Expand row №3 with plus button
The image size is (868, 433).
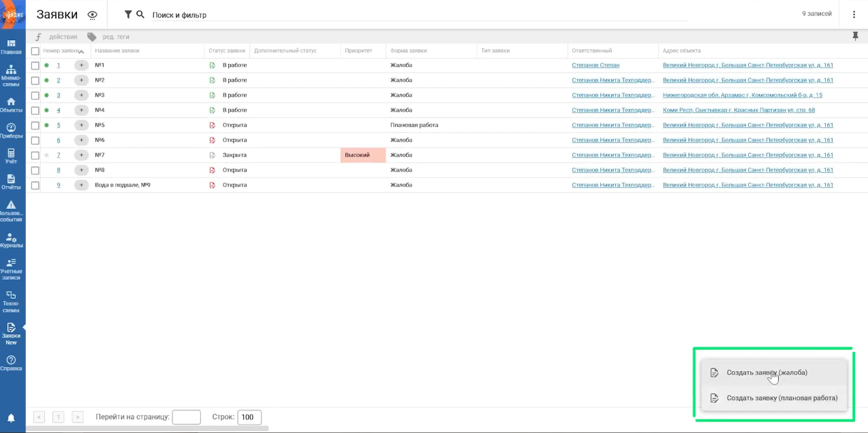(x=81, y=95)
